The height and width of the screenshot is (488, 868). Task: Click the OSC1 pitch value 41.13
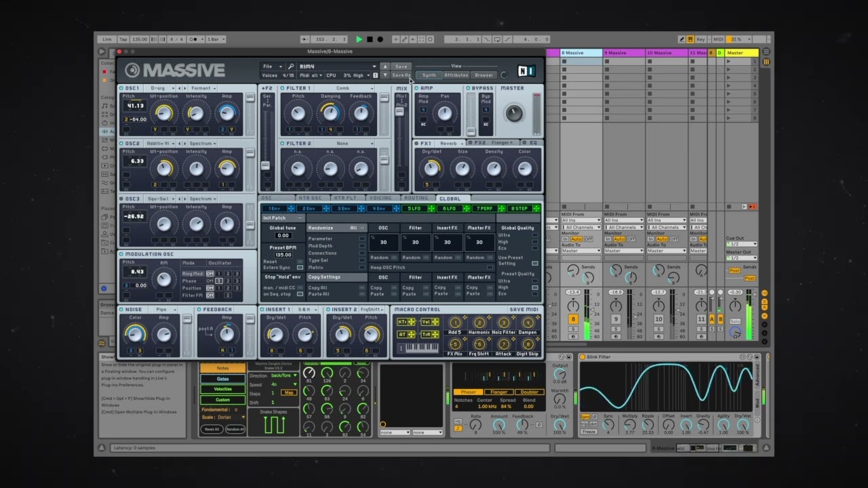[x=136, y=106]
